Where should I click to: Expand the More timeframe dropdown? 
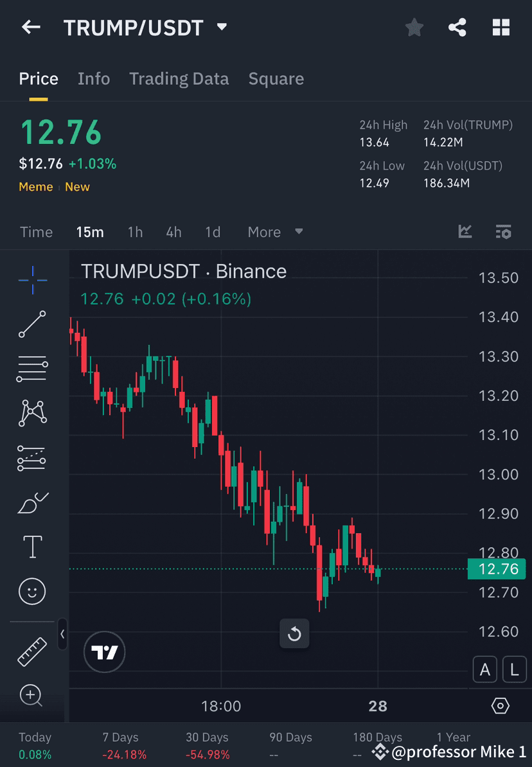click(275, 232)
